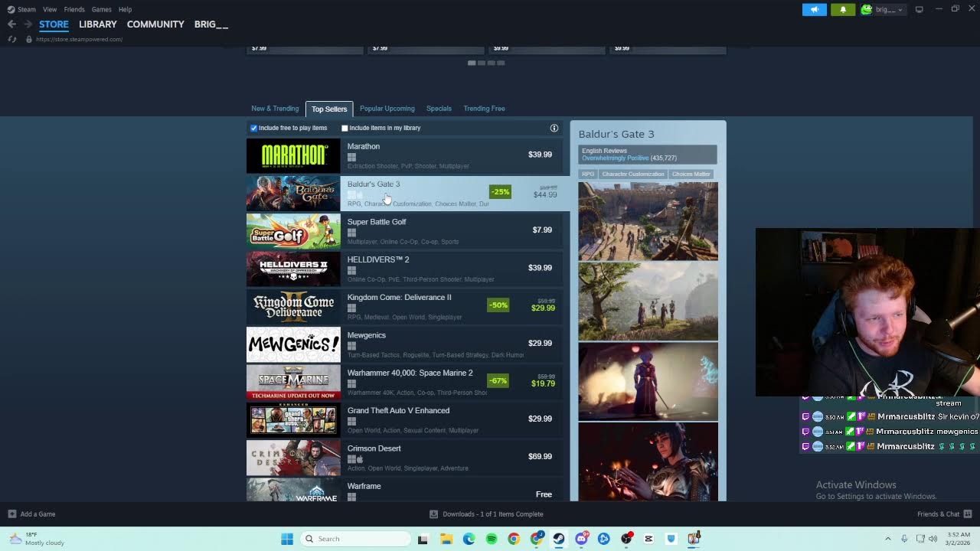Launch Microsoft Edge from the taskbar
The image size is (980, 551).
pos(469,539)
